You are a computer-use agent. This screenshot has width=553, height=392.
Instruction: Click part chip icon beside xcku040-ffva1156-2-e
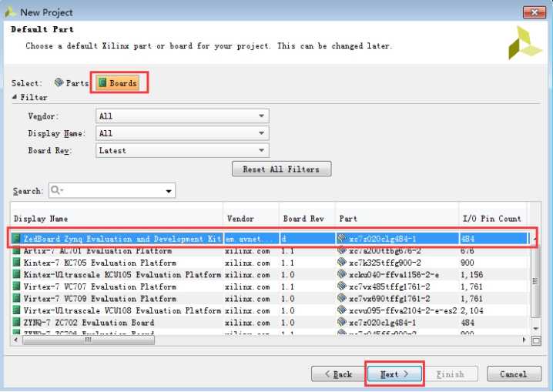342,274
